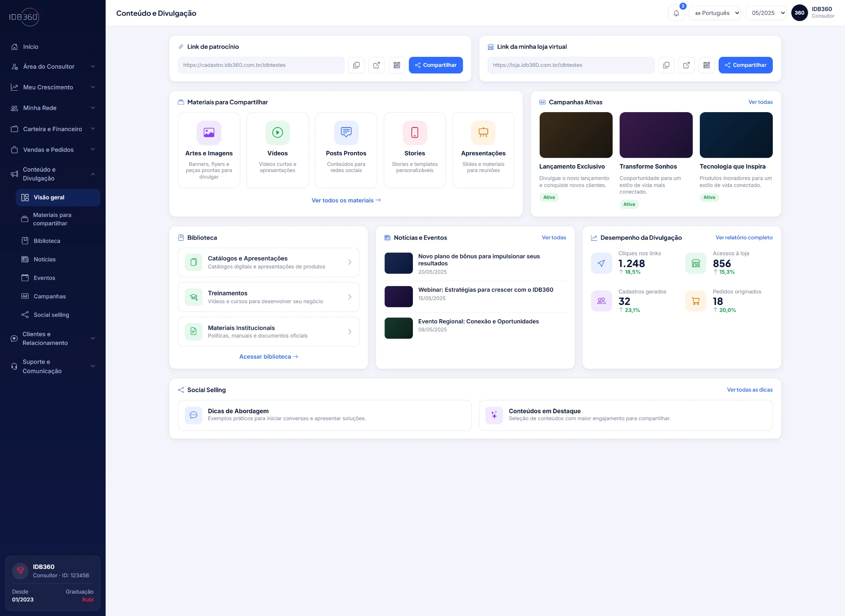Open virtual store link externally icon
The image size is (845, 616).
coord(686,65)
